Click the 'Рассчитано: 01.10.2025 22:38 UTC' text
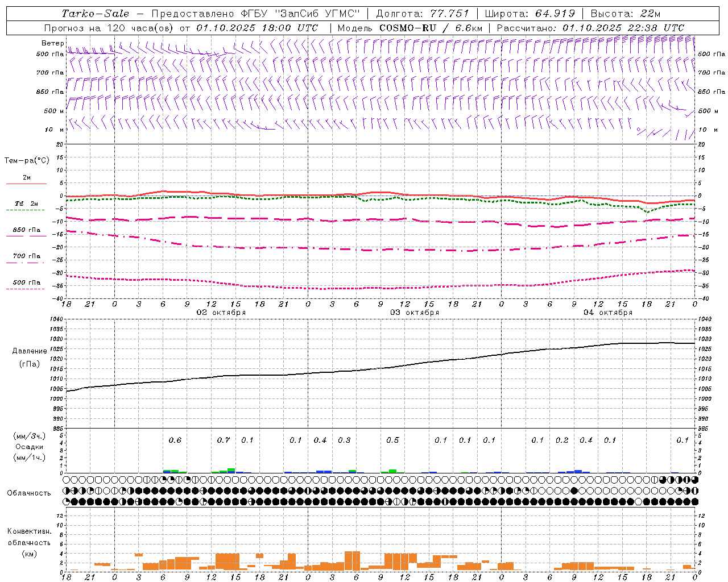This screenshot has width=728, height=582. pos(590,28)
